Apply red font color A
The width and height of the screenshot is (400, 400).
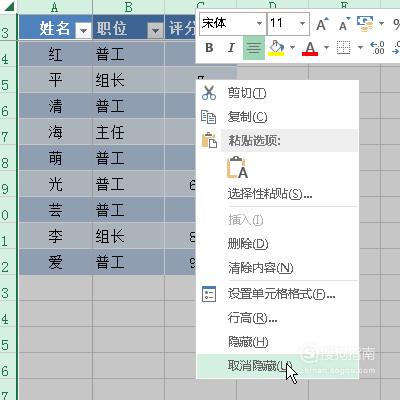310,49
